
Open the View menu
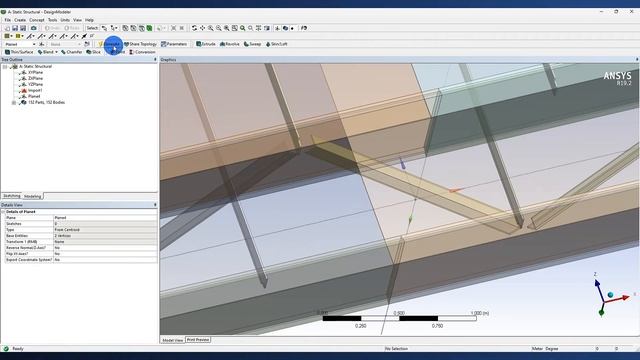tap(77, 20)
